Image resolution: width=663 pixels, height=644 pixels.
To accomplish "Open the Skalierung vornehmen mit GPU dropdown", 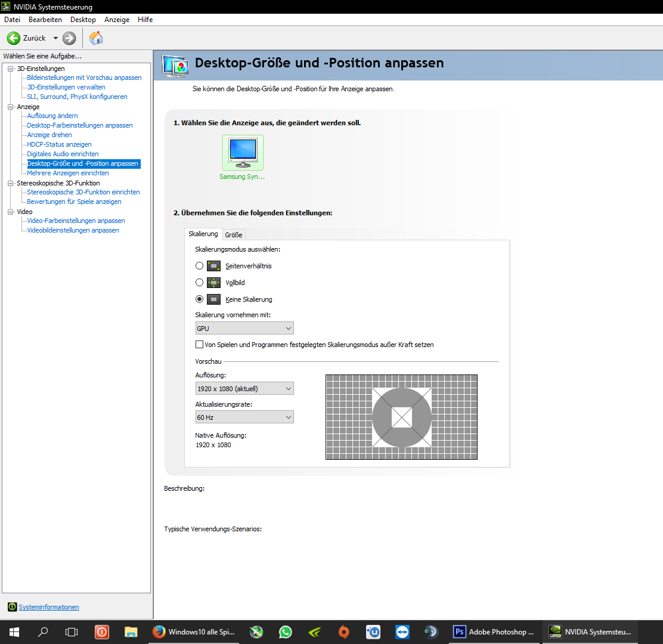I will click(x=244, y=329).
